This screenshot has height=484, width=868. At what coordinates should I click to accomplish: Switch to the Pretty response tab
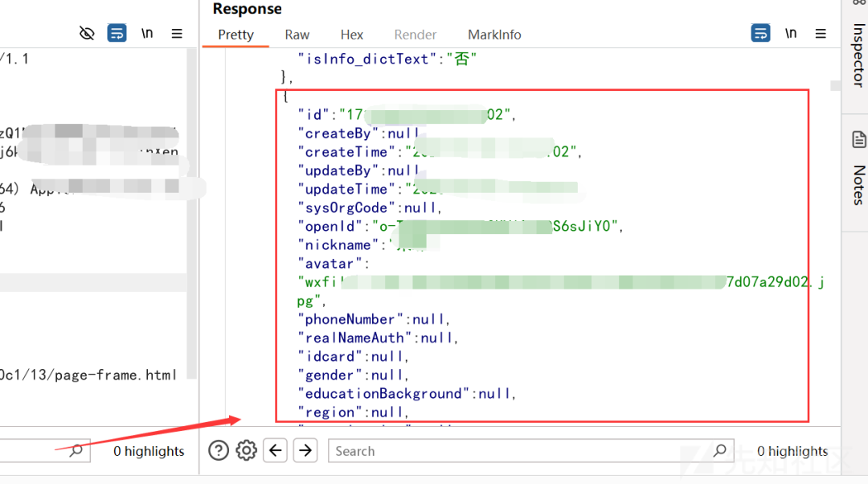click(x=235, y=35)
